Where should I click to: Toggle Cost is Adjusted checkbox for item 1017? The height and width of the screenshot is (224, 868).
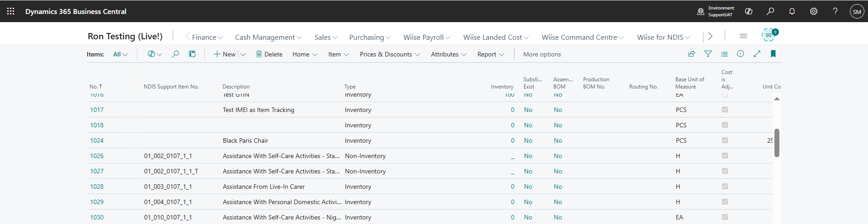pyautogui.click(x=725, y=109)
